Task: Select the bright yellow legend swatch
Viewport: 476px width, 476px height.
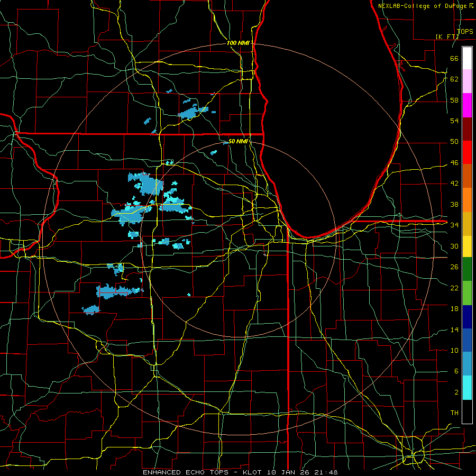Action: click(467, 246)
